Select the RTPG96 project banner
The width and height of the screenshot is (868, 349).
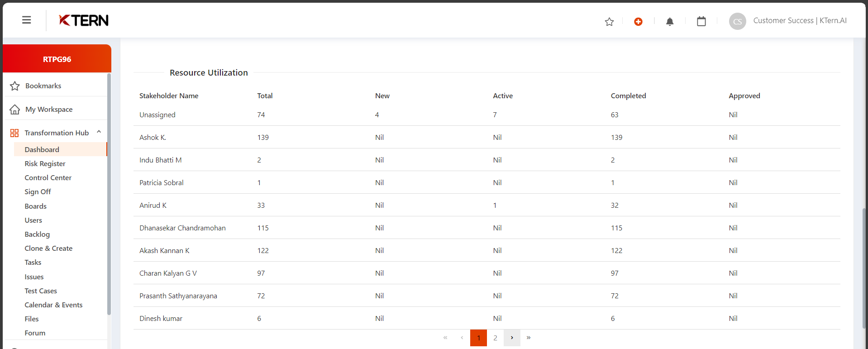tap(57, 59)
